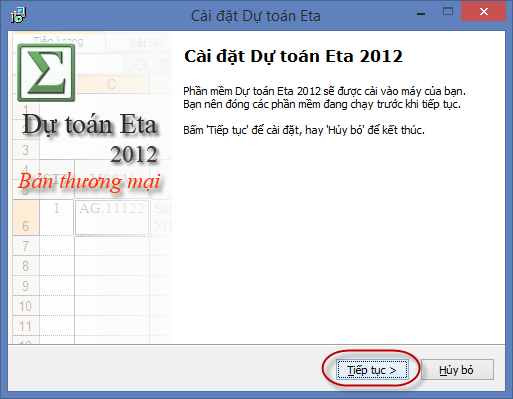This screenshot has width=513, height=399.
Task: Close the 'Cài đặt Dự toán Eta' window
Action: tap(483, 12)
